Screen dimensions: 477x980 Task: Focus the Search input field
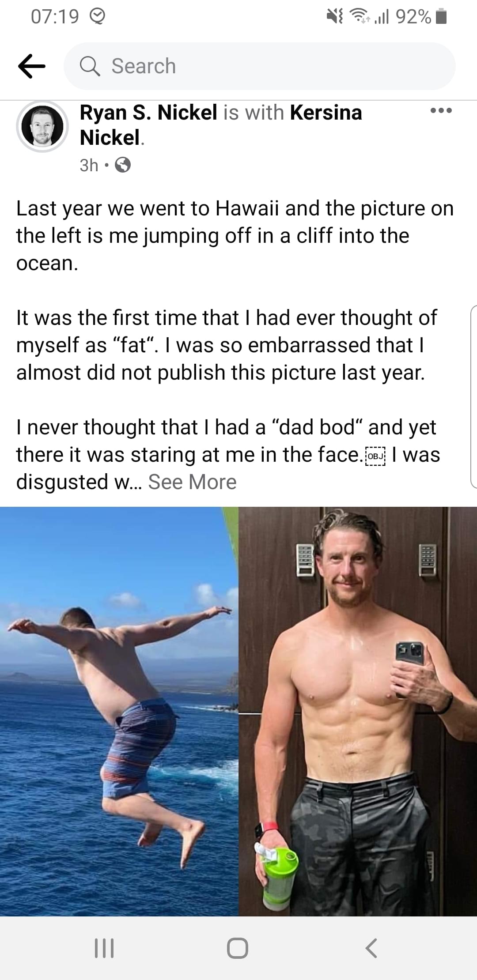click(260, 66)
